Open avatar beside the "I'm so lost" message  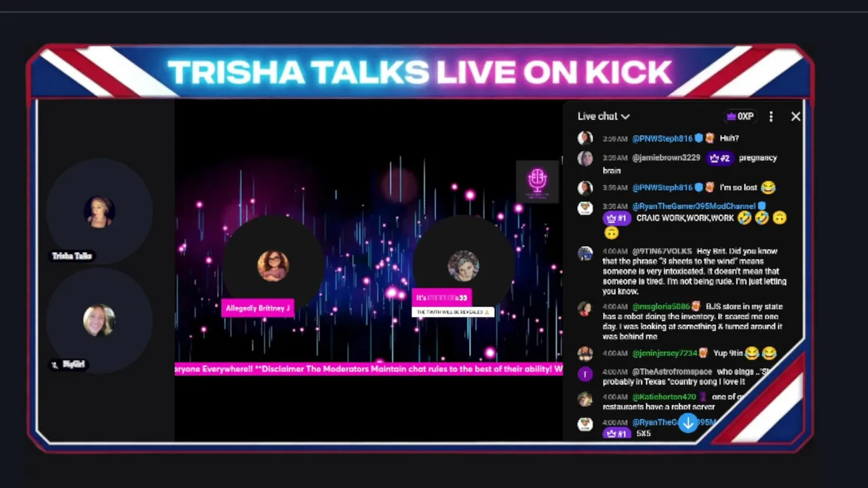(x=585, y=188)
